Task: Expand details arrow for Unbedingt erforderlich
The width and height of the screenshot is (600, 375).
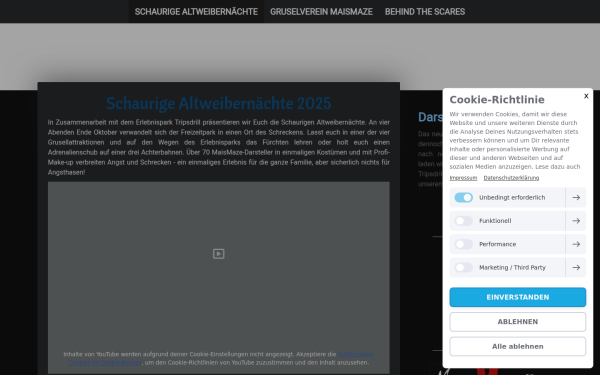Action: [576, 197]
